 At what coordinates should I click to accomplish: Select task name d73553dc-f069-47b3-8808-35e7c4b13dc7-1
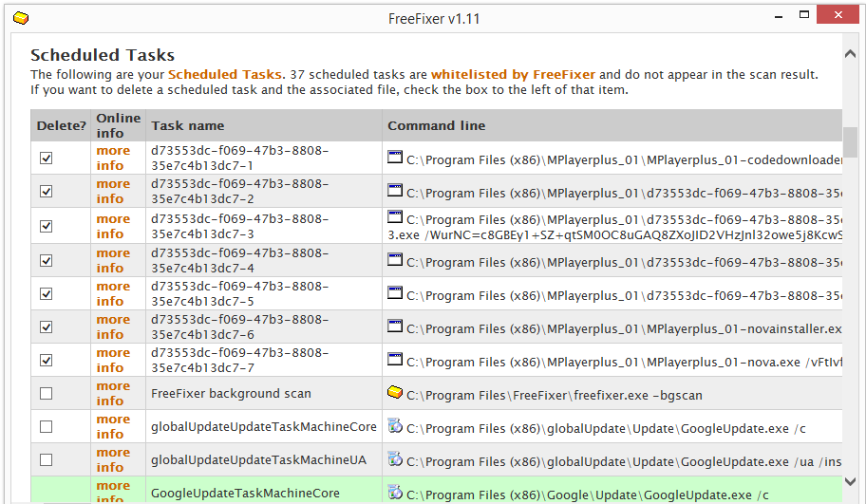239,158
